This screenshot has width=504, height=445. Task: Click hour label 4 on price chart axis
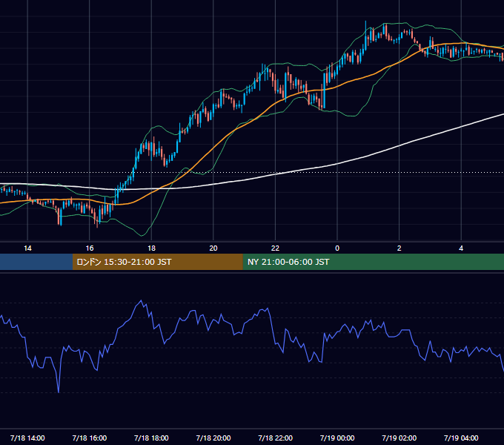pyautogui.click(x=461, y=248)
